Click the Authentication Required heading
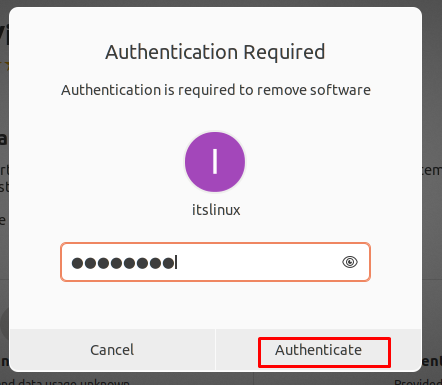Image resolution: width=442 pixels, height=385 pixels. pos(215,52)
